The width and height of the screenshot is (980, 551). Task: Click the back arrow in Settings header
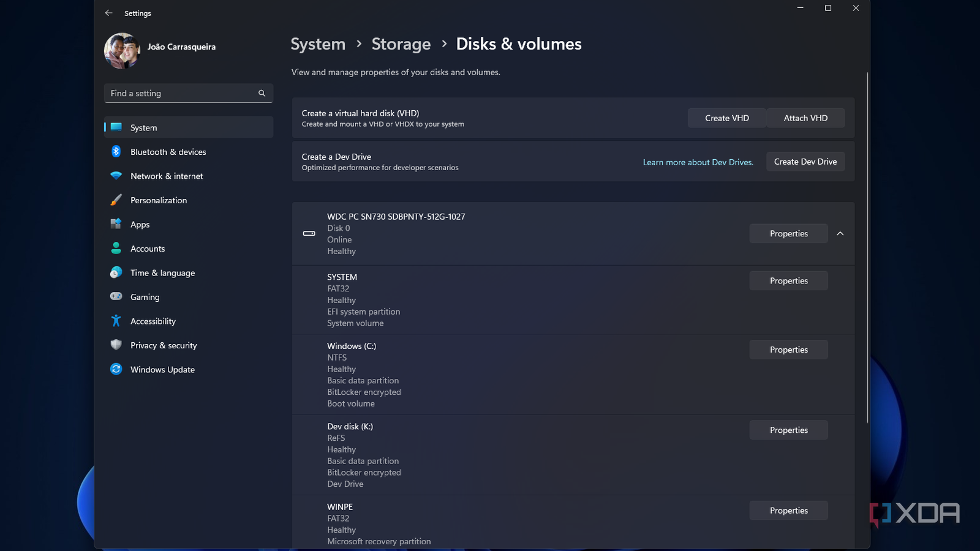(109, 13)
